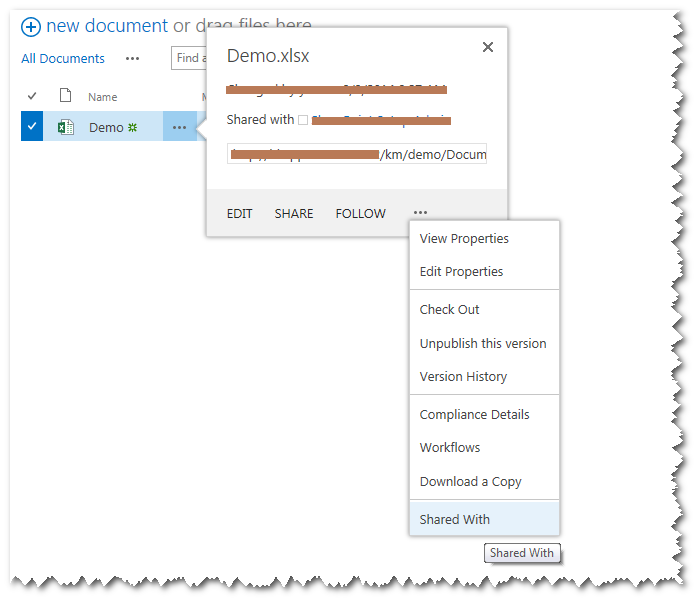Viewport: 700px width, 604px height.
Task: Select the highlighted Shared With item
Action: (484, 519)
